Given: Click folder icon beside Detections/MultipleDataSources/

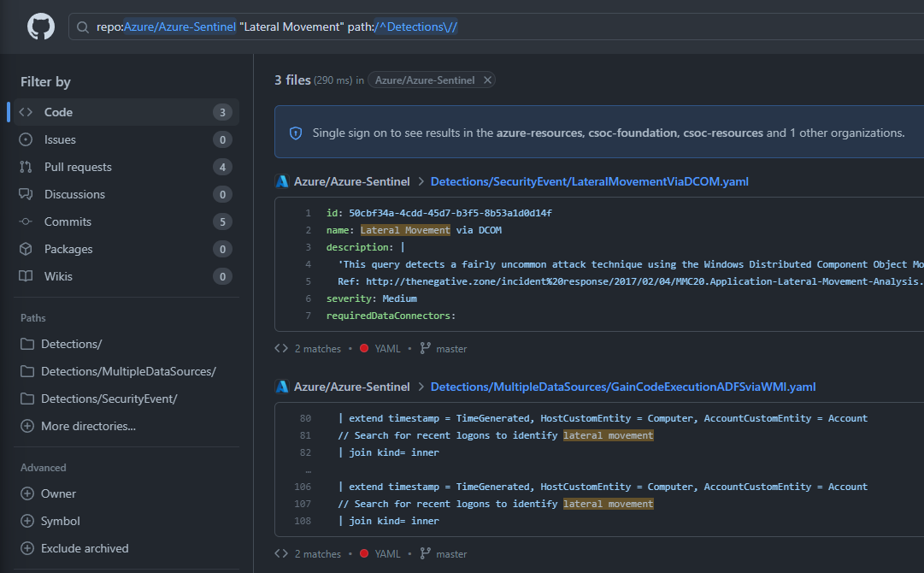Looking at the screenshot, I should pos(27,371).
